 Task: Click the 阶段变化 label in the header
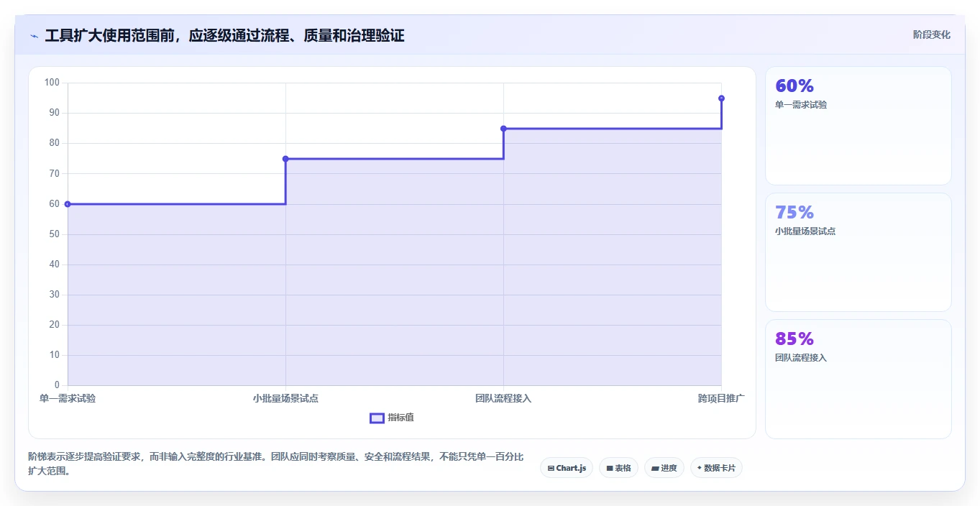click(x=932, y=34)
